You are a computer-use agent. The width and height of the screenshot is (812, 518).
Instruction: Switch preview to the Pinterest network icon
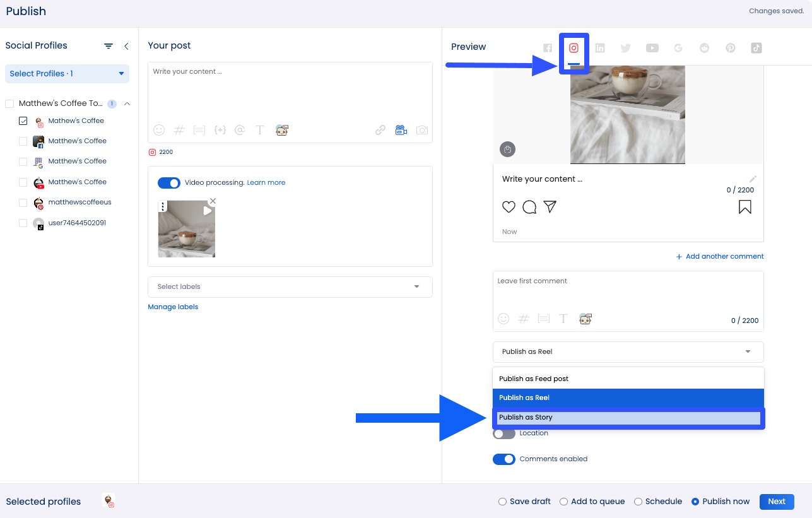[x=730, y=47]
